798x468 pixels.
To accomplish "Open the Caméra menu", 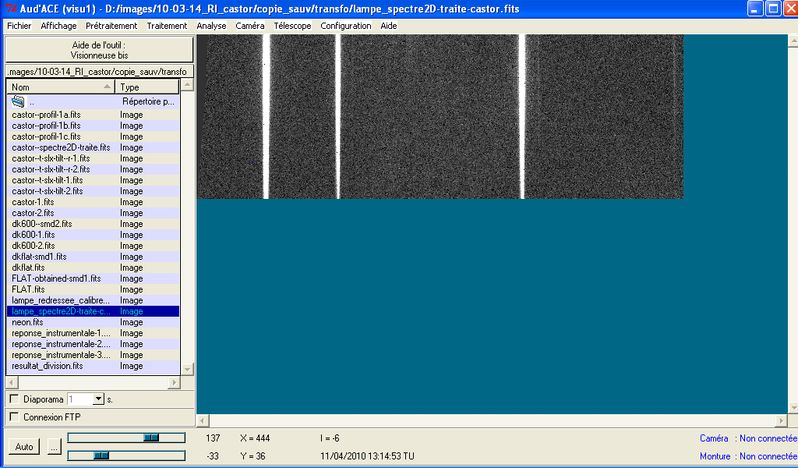I will (250, 25).
